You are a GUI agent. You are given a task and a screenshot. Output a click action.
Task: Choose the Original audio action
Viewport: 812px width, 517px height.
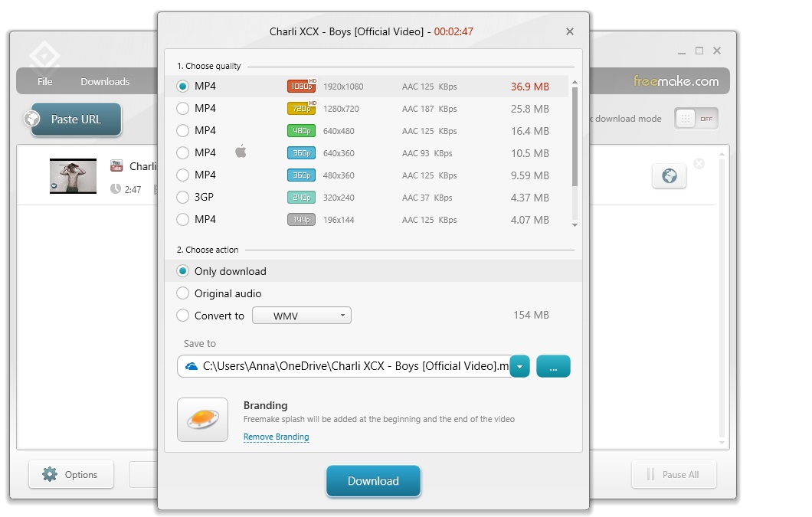coord(182,293)
